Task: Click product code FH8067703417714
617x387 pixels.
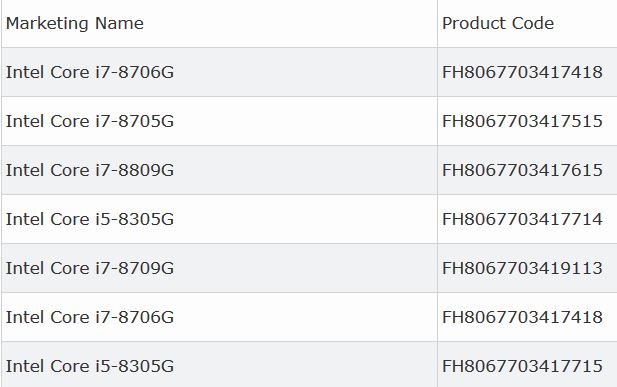Action: click(x=522, y=219)
